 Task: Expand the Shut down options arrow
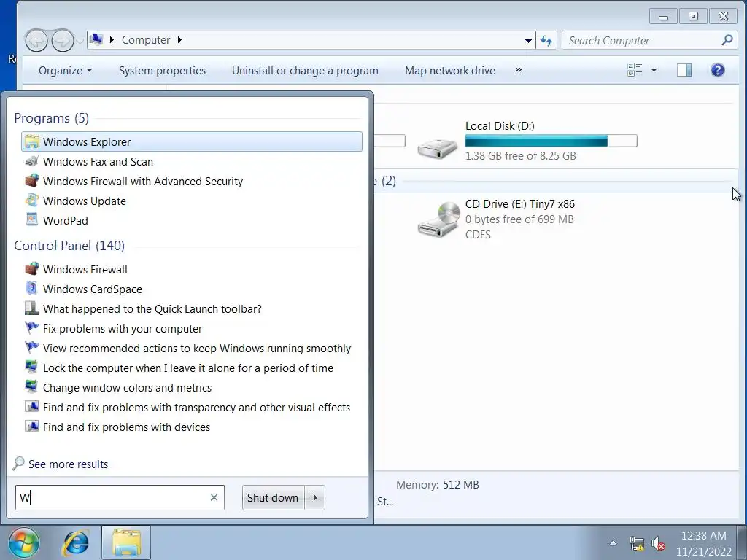click(315, 497)
